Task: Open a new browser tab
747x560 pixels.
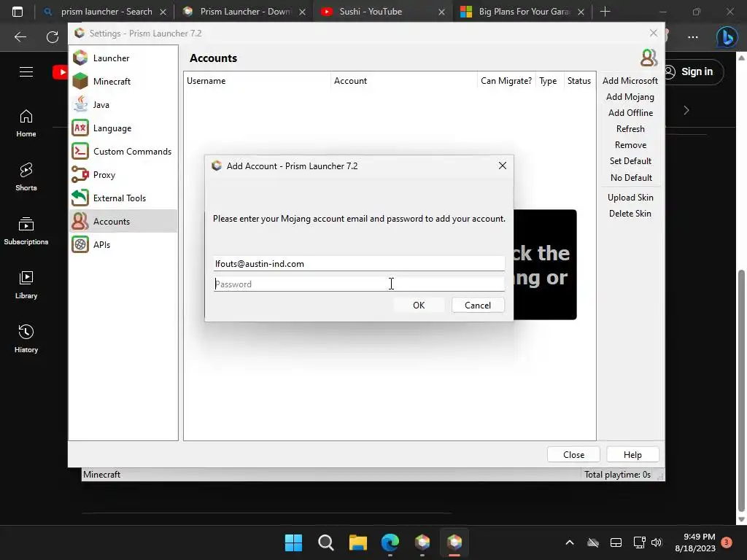Action: [x=605, y=12]
